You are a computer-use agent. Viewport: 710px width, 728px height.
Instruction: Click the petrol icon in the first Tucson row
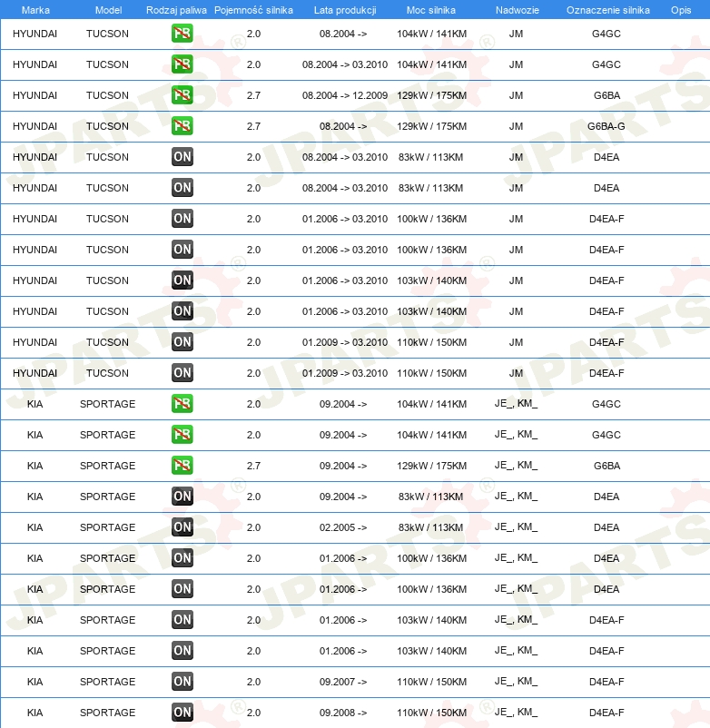point(182,34)
